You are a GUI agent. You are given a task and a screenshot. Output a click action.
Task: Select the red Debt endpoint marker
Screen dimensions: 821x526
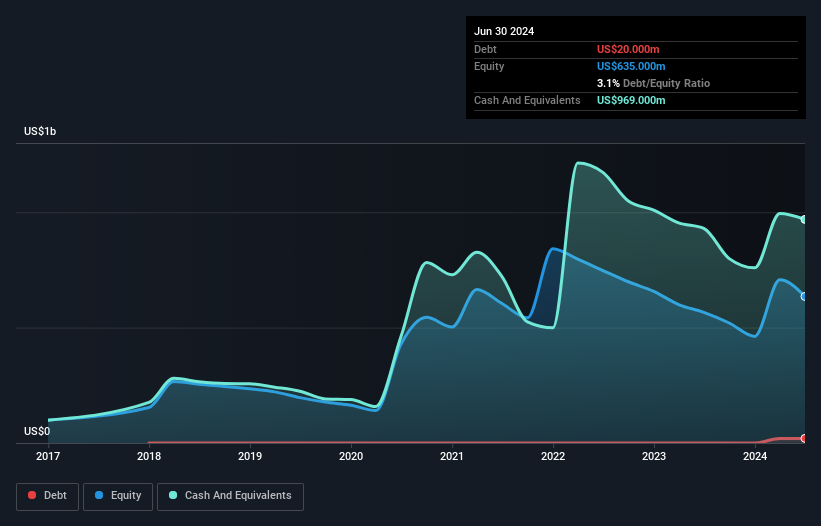pyautogui.click(x=804, y=439)
